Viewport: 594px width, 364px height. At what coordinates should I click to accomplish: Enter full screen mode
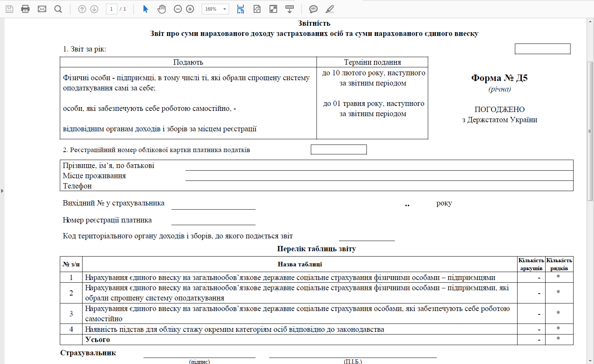(273, 9)
